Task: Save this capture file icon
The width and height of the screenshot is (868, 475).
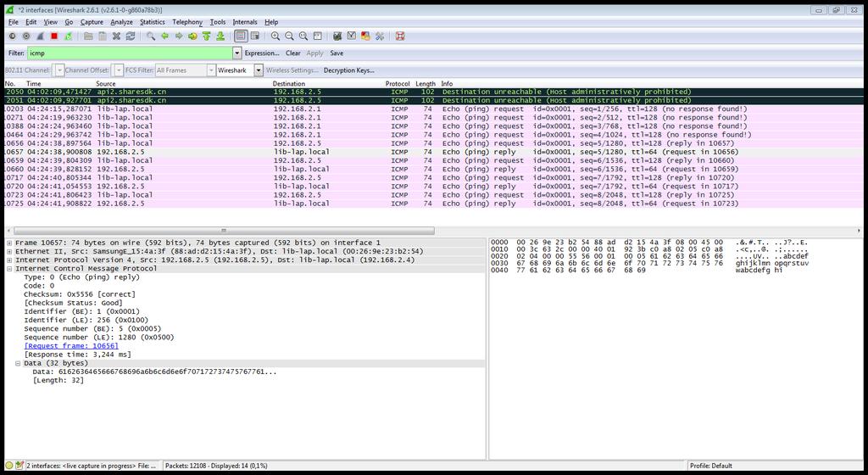Action: pos(103,36)
